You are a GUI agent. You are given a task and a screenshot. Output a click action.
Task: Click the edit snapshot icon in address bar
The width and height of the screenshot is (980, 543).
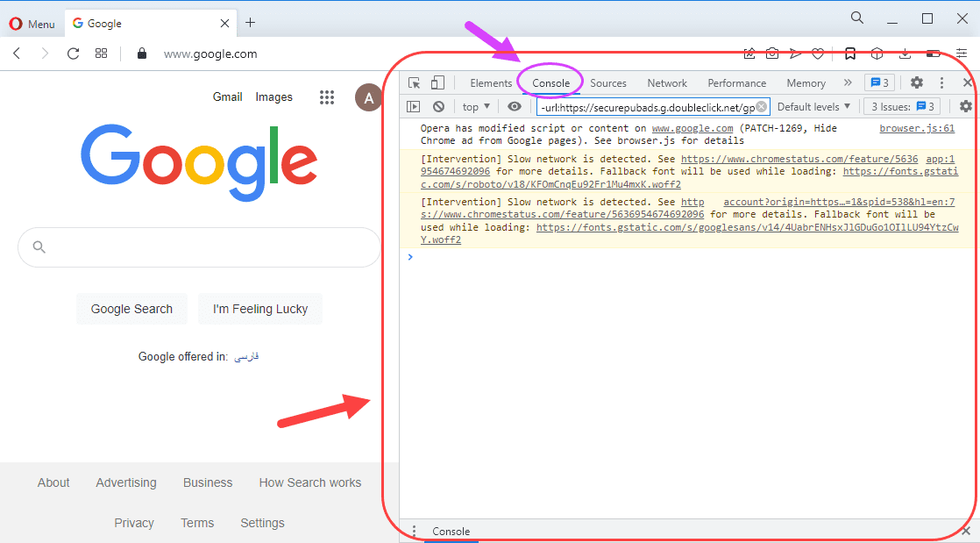[x=749, y=54]
